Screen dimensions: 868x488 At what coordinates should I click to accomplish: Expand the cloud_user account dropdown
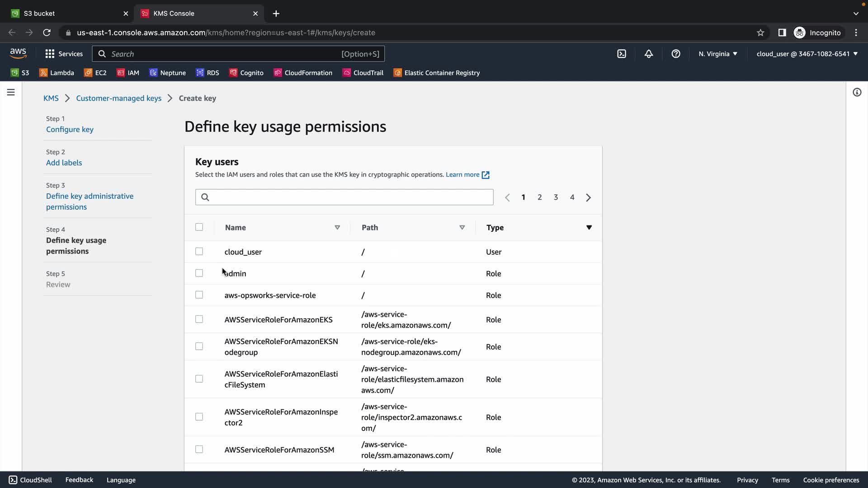807,54
